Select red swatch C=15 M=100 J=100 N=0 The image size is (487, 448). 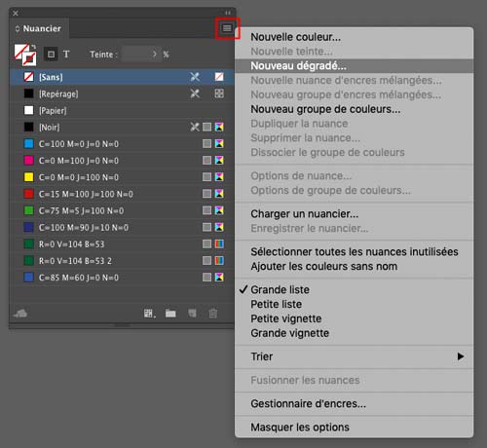(x=122, y=194)
